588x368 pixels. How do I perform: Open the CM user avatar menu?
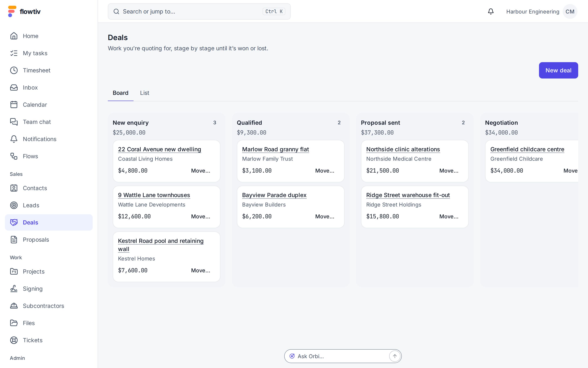pyautogui.click(x=570, y=11)
